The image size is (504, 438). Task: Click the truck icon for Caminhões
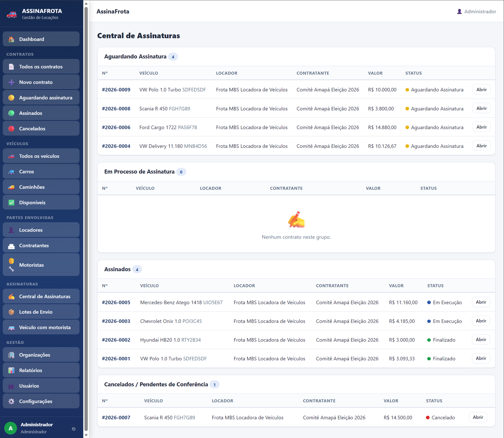[11, 187]
